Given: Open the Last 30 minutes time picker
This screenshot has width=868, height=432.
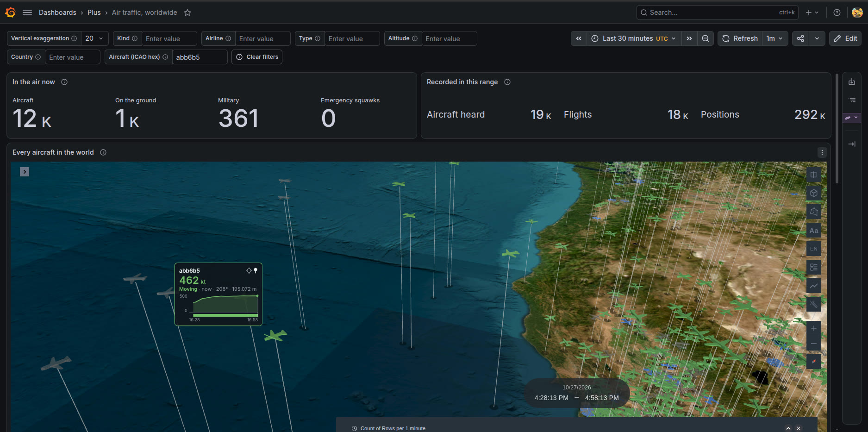Looking at the screenshot, I should pyautogui.click(x=634, y=38).
